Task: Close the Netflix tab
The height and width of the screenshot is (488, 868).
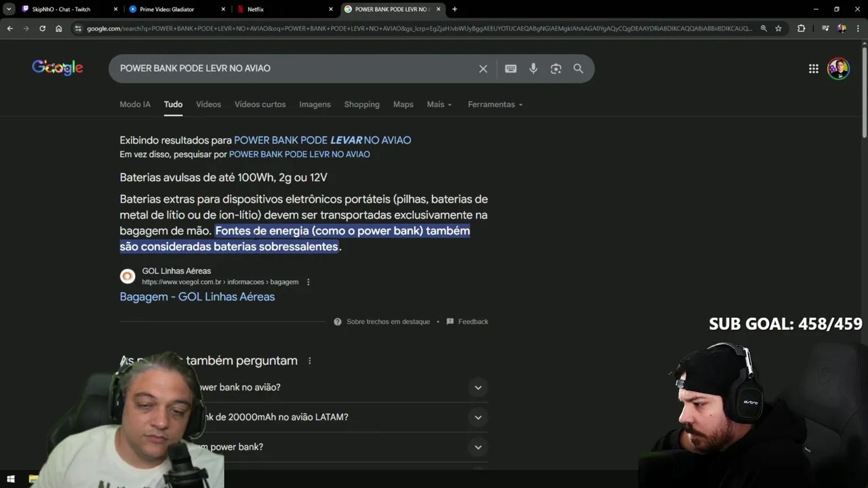Action: [x=331, y=9]
